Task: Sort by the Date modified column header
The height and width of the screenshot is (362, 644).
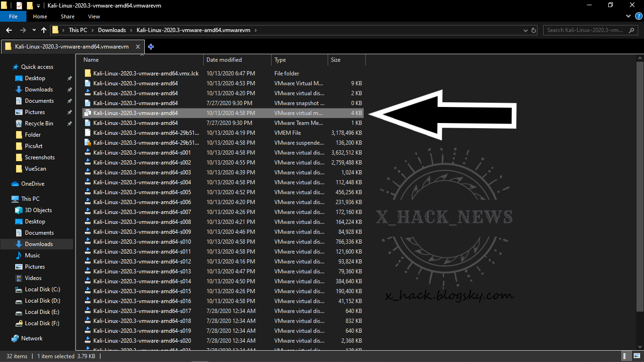Action: point(224,60)
